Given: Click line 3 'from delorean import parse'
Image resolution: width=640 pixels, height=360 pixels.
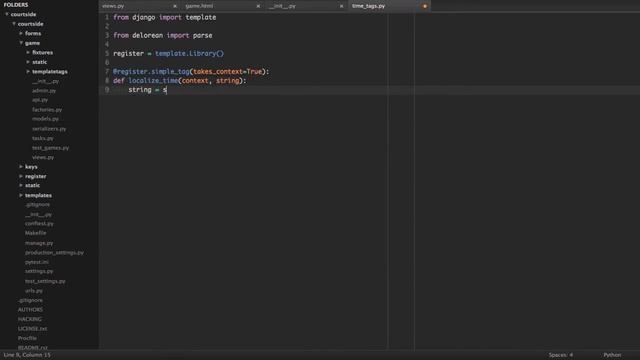Looking at the screenshot, I should (162, 35).
